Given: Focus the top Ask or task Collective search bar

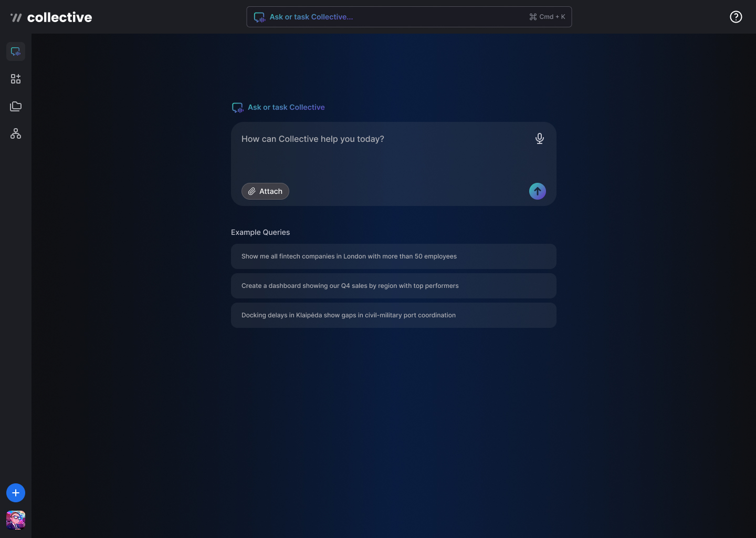Looking at the screenshot, I should pyautogui.click(x=409, y=17).
